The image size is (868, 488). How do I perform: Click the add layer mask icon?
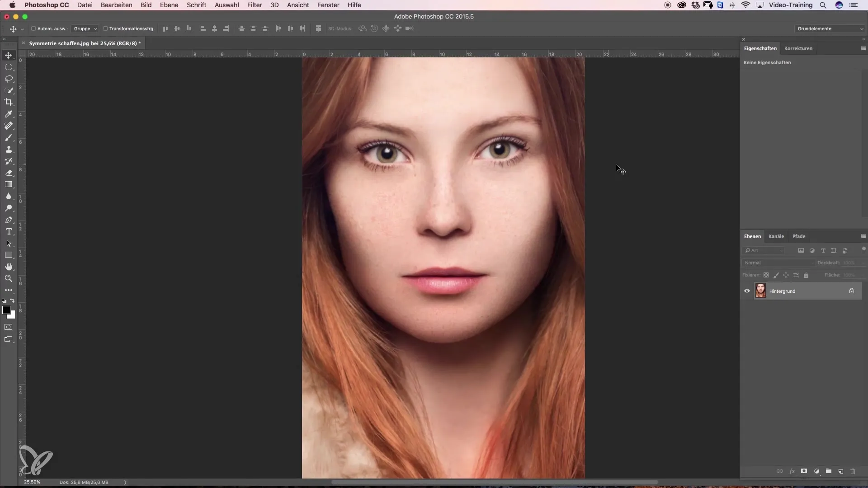click(804, 471)
